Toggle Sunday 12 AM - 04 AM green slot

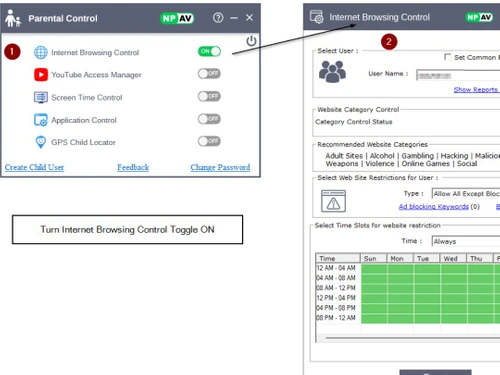(374, 269)
